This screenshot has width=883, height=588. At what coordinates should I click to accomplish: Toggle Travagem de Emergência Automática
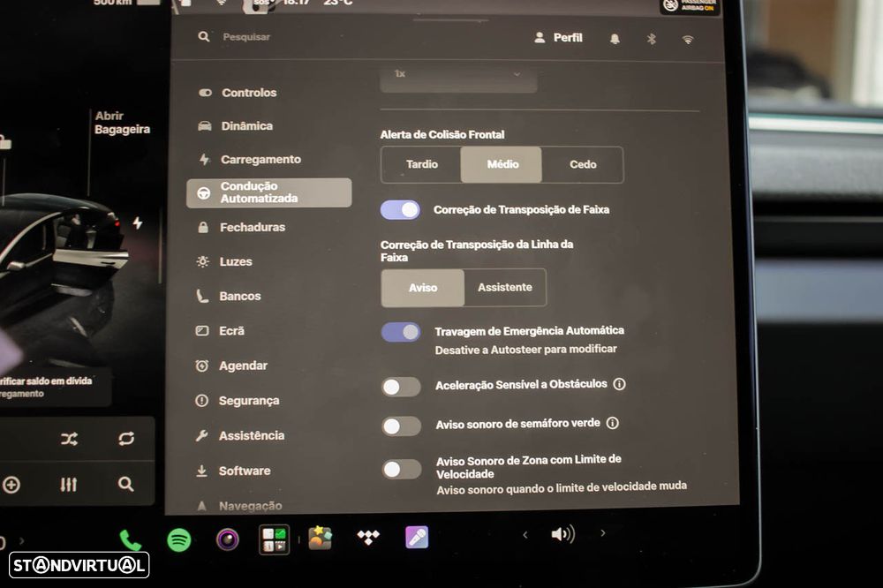pos(401,332)
